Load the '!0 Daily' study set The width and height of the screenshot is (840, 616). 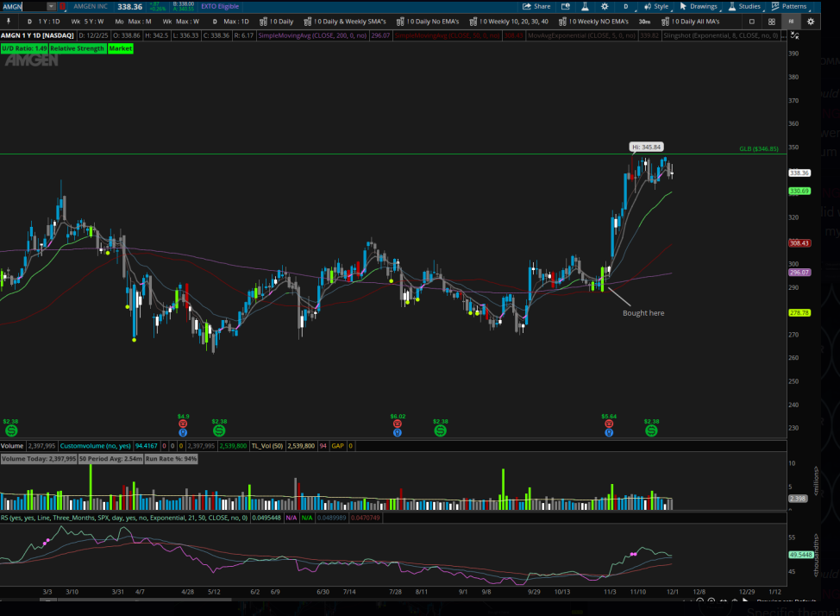[277, 22]
